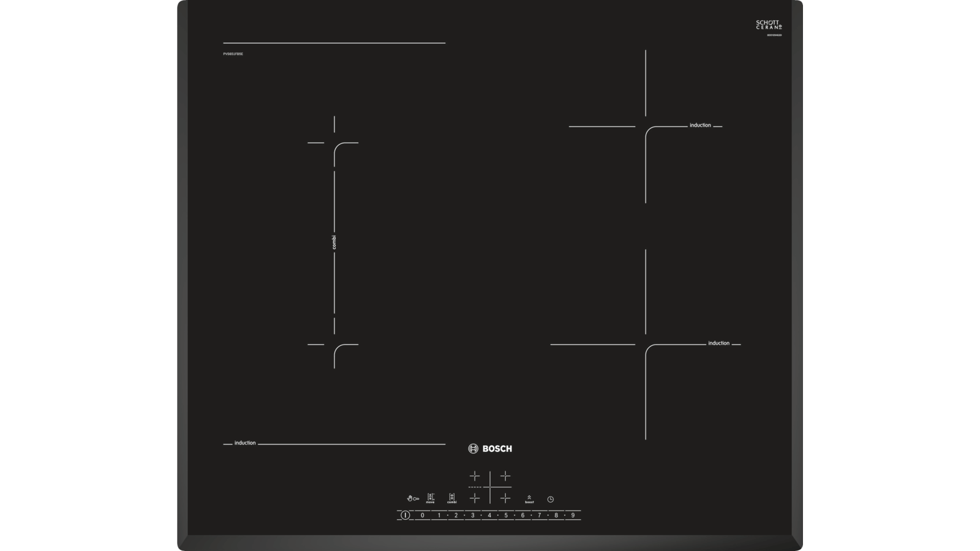Set power level to 1
980x551 pixels.
click(439, 515)
